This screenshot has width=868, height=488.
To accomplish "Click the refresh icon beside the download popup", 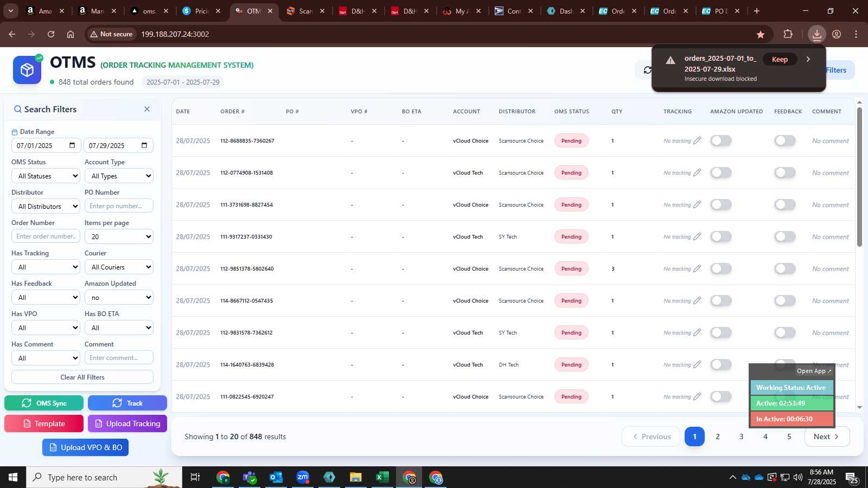I will pyautogui.click(x=647, y=70).
